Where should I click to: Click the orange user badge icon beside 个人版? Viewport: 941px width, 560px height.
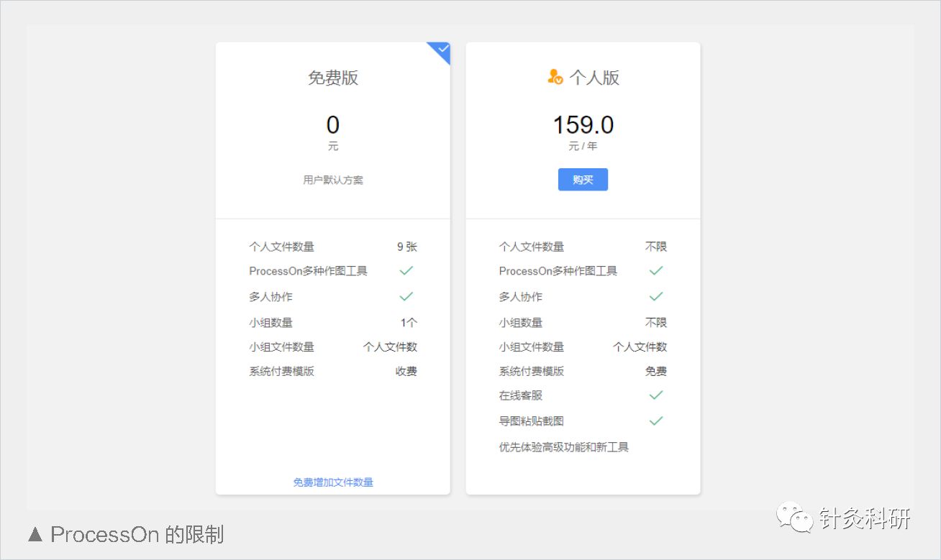click(555, 77)
